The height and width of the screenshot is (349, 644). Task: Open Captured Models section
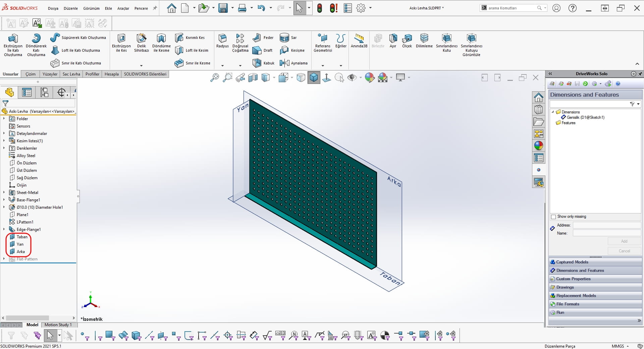[x=595, y=262]
